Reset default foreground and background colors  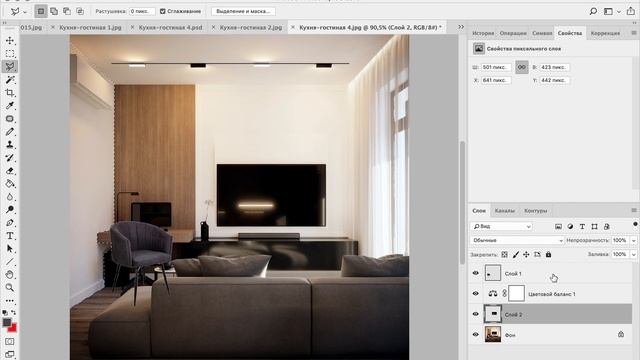(x=5, y=313)
